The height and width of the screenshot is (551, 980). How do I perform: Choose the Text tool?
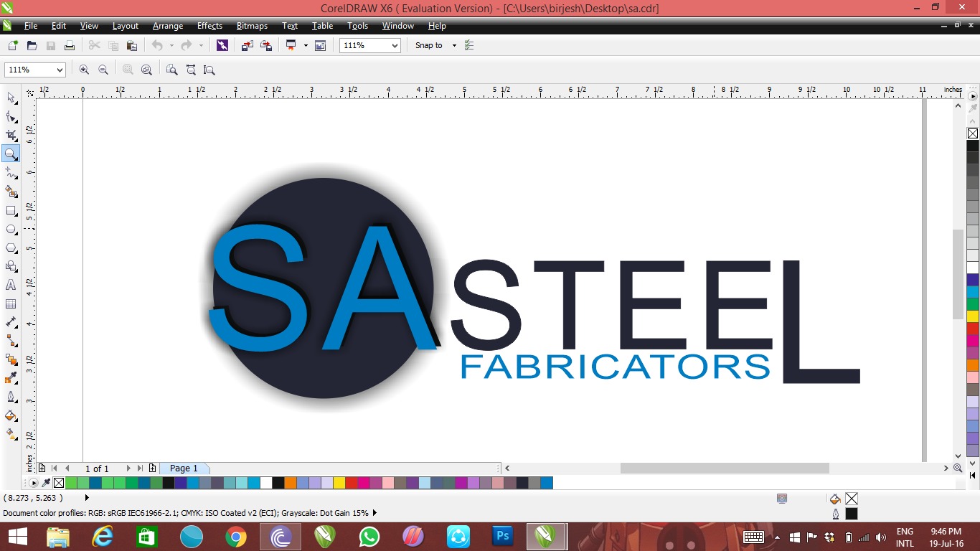[x=11, y=285]
